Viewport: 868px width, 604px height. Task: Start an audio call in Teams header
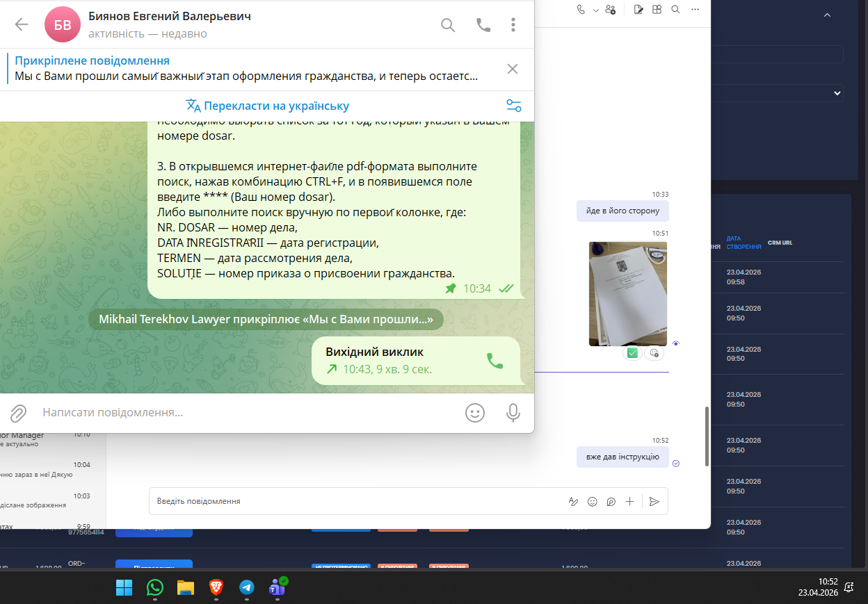click(x=581, y=10)
